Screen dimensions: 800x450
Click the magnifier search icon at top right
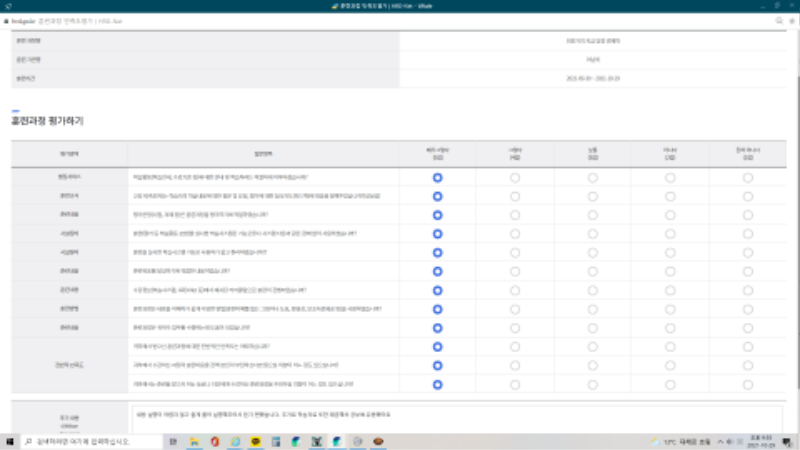(x=779, y=19)
